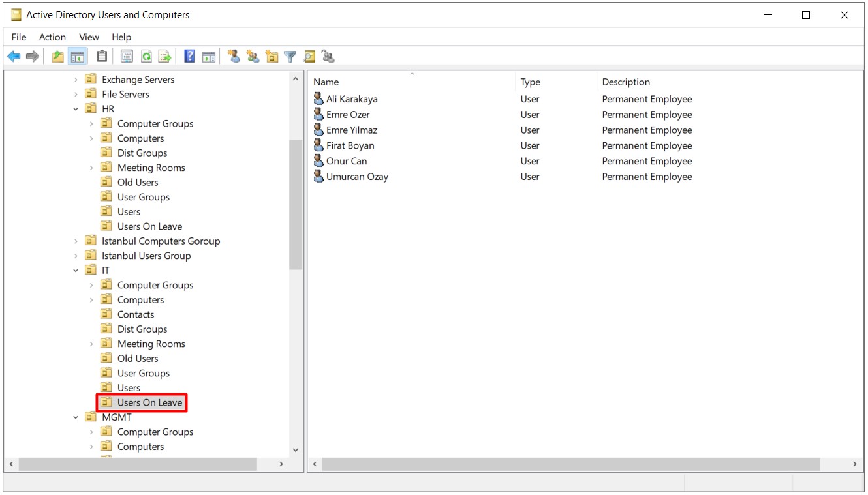
Task: Click the OU folder icon of MGMT
Action: (91, 417)
